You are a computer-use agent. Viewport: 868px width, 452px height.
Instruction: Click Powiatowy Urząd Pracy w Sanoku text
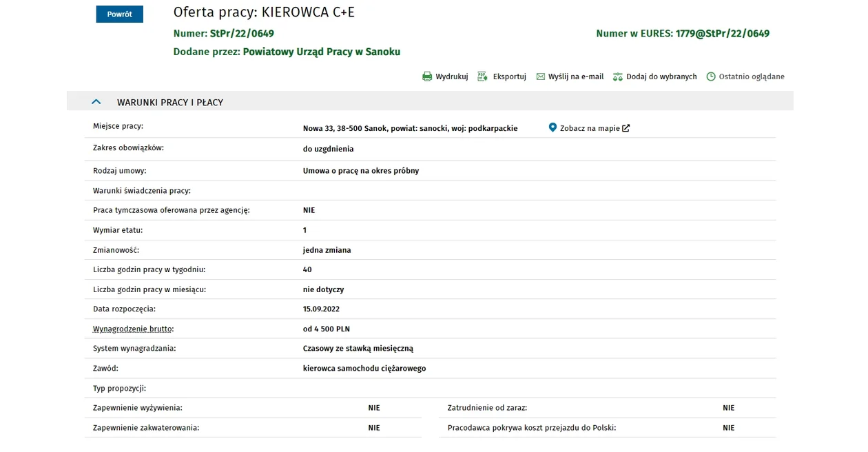coord(322,52)
